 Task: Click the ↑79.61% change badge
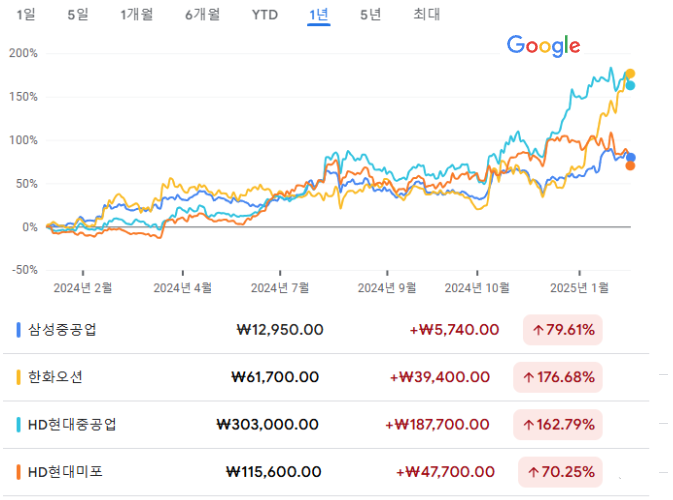[x=562, y=329]
